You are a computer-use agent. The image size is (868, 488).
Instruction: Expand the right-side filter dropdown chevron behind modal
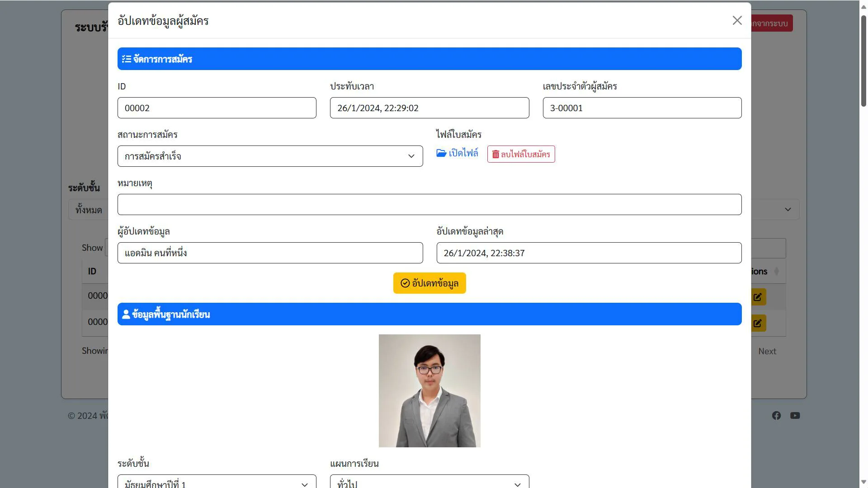[x=788, y=210]
